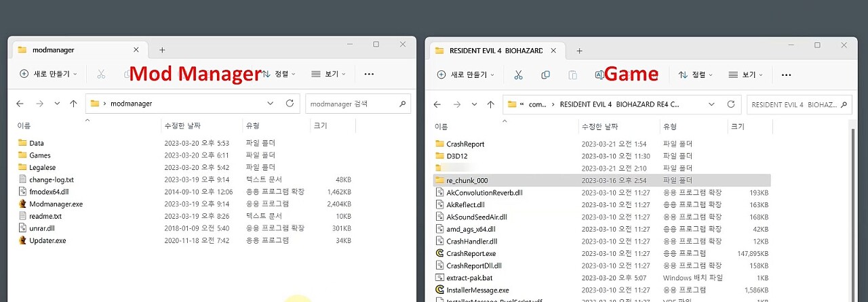Open 보기 view dropdown in modmanager window

click(x=329, y=74)
